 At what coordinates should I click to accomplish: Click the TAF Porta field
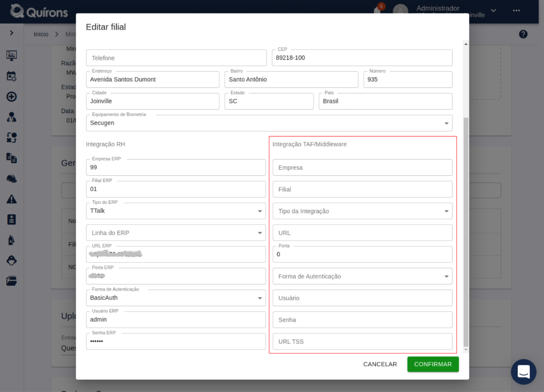point(363,254)
